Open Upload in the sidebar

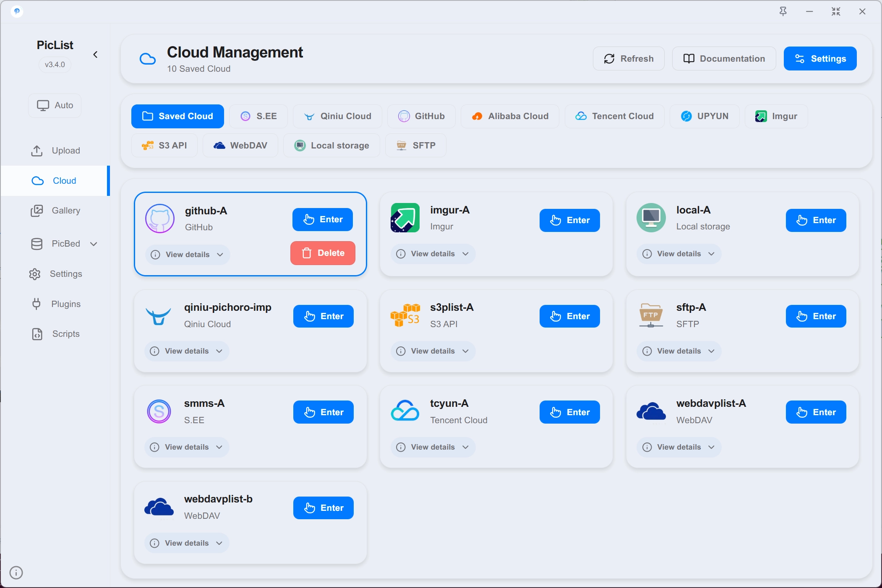coord(55,151)
